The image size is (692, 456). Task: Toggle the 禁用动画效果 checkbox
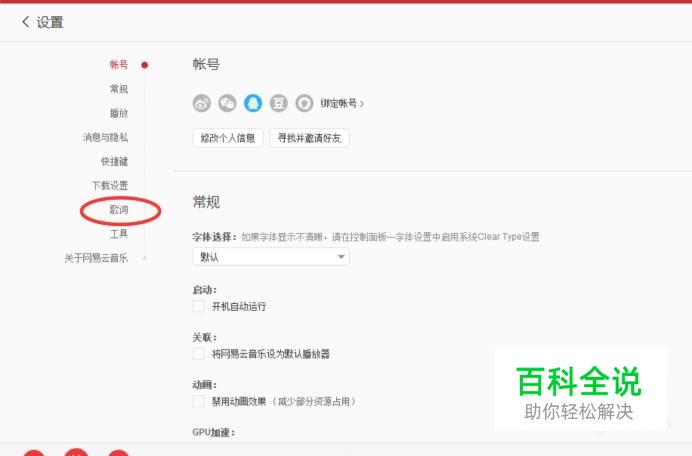[199, 401]
